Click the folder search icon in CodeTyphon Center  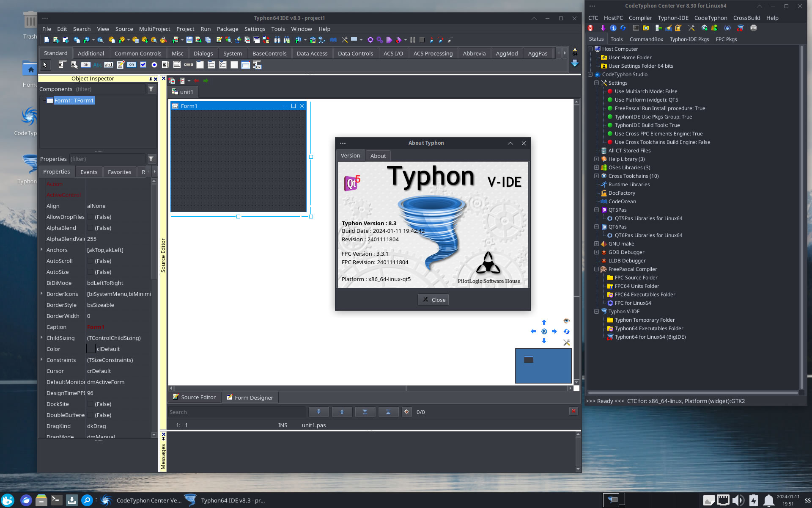tap(646, 28)
